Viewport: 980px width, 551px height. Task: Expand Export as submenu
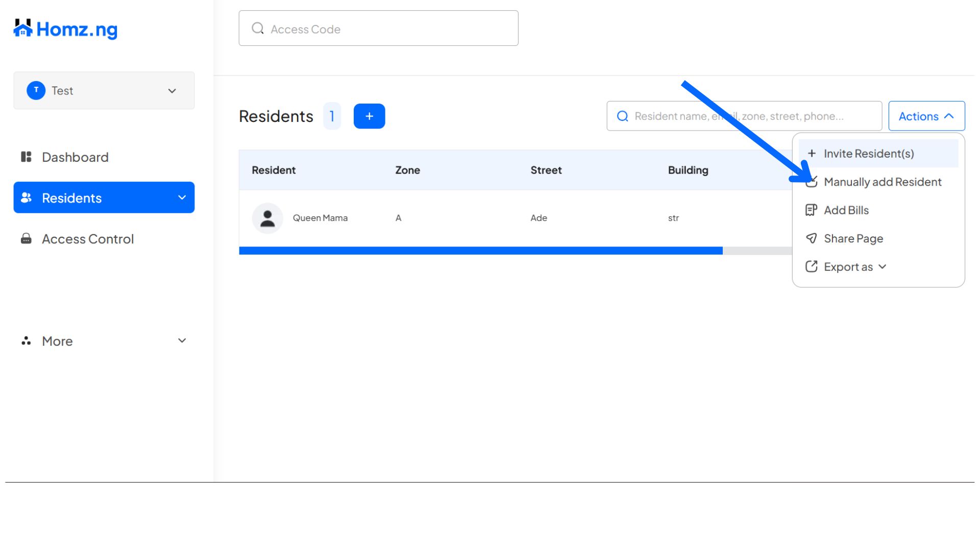pos(878,267)
